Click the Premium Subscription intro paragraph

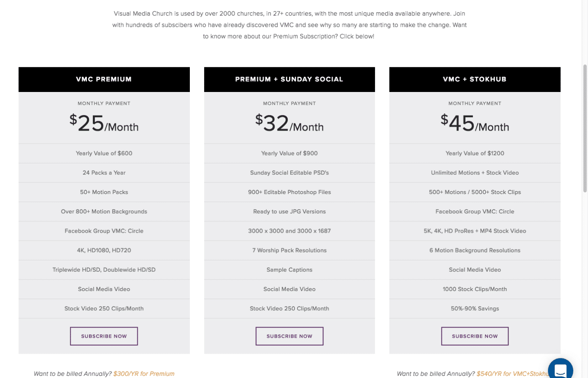tap(290, 25)
